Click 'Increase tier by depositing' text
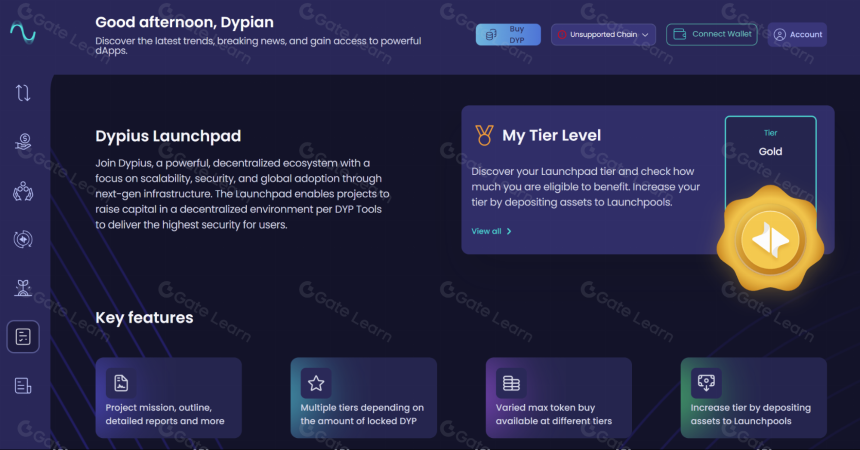Viewport: 860px width, 450px height. tap(750, 408)
